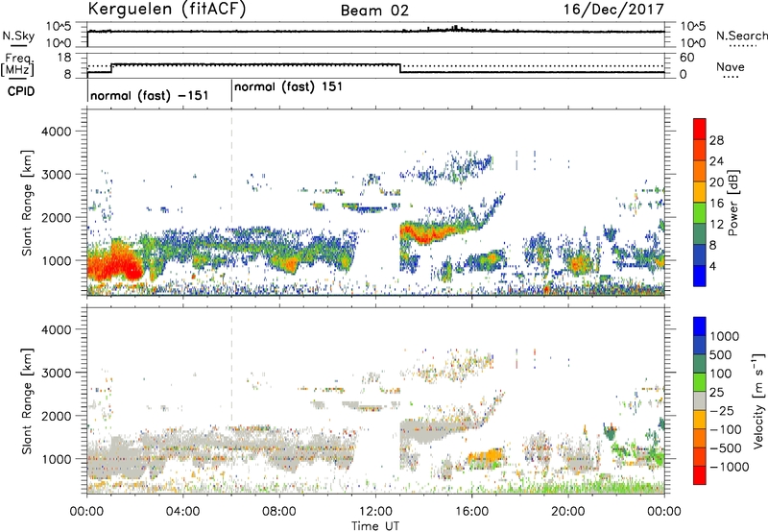The image size is (768, 532).
Task: Pick the light green 12-16 dB power segment
Action: tap(700, 213)
